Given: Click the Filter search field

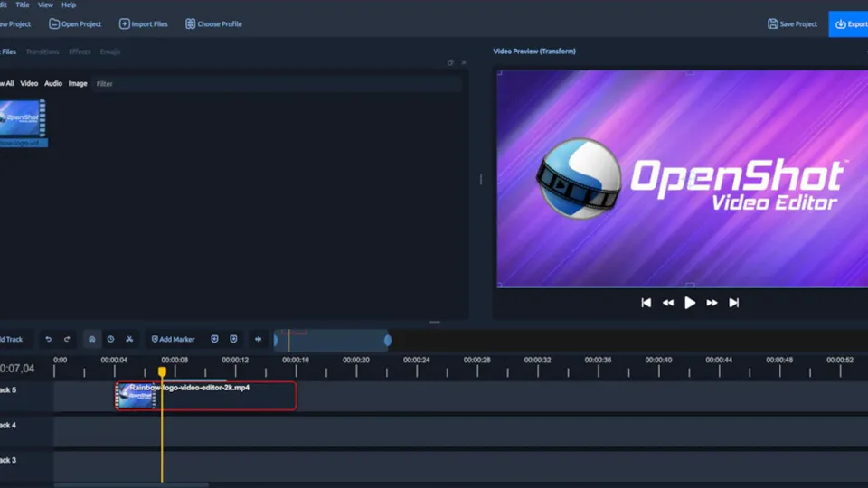Looking at the screenshot, I should [x=277, y=83].
